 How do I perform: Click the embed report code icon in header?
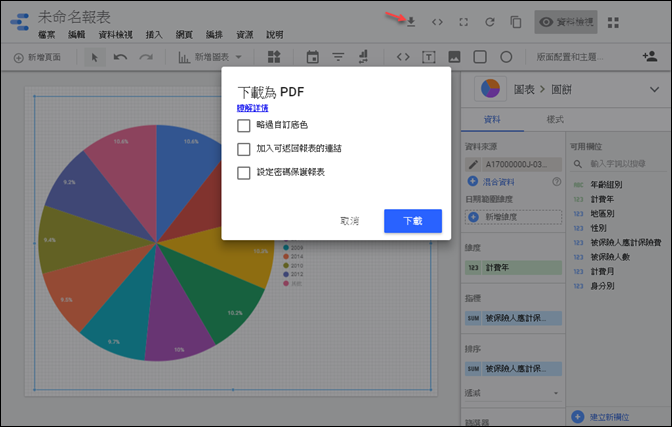[x=437, y=22]
